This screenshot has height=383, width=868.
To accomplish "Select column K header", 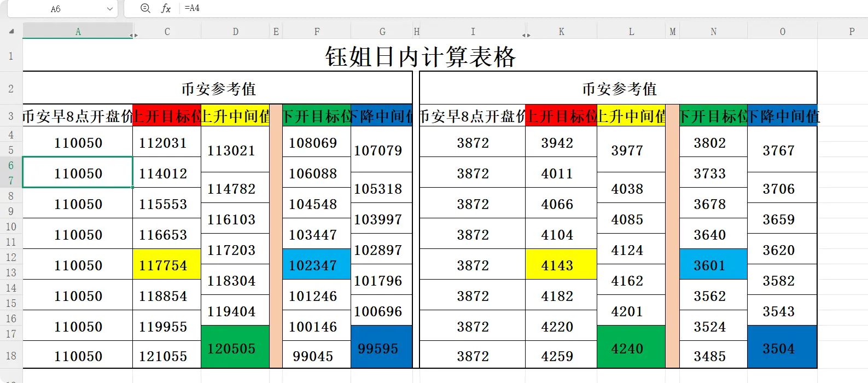I will 561,32.
